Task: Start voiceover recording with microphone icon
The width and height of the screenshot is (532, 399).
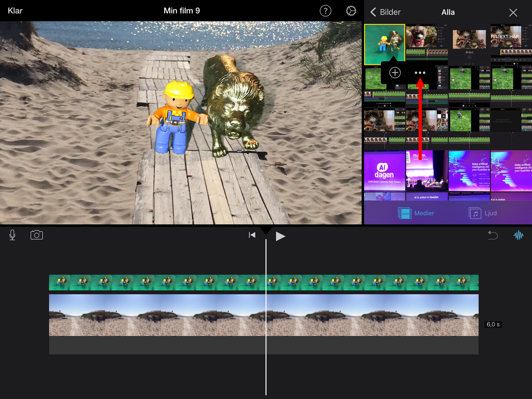Action: (12, 235)
